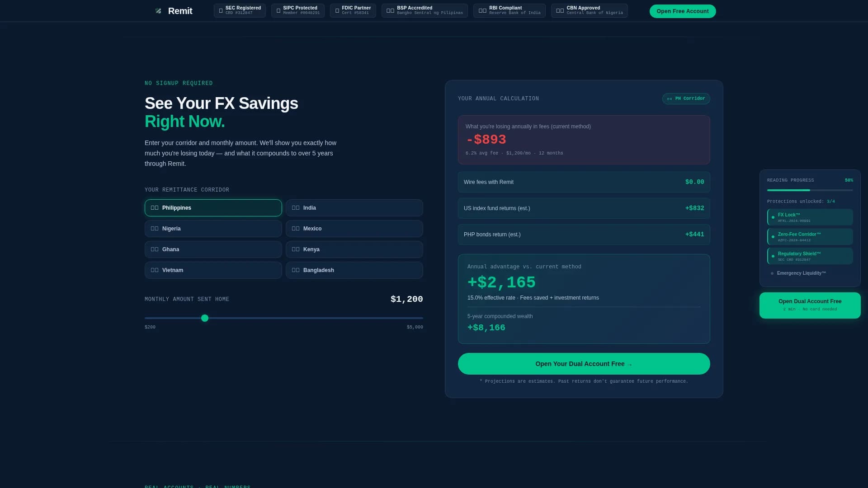
Task: Click the SIPC Protected badge
Action: [297, 10]
